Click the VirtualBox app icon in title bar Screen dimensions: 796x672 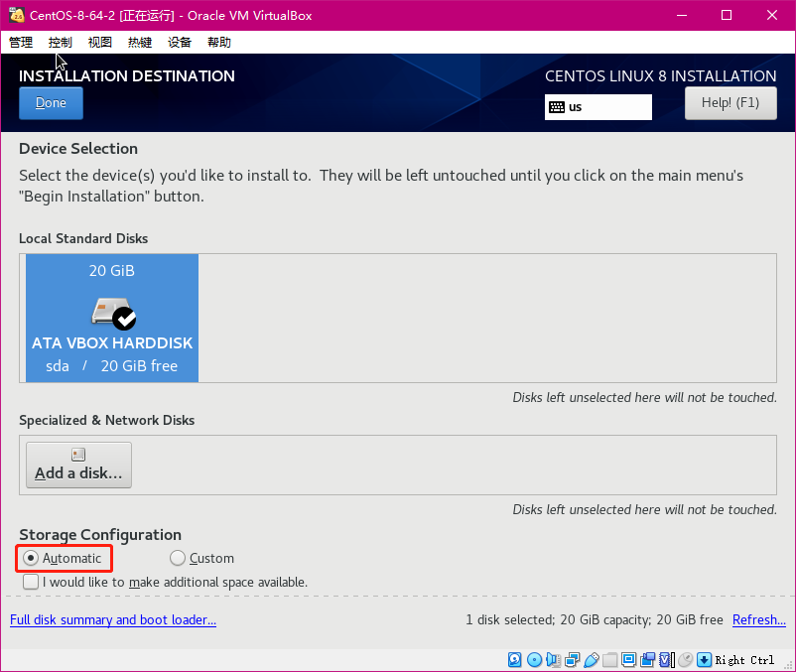click(17, 15)
